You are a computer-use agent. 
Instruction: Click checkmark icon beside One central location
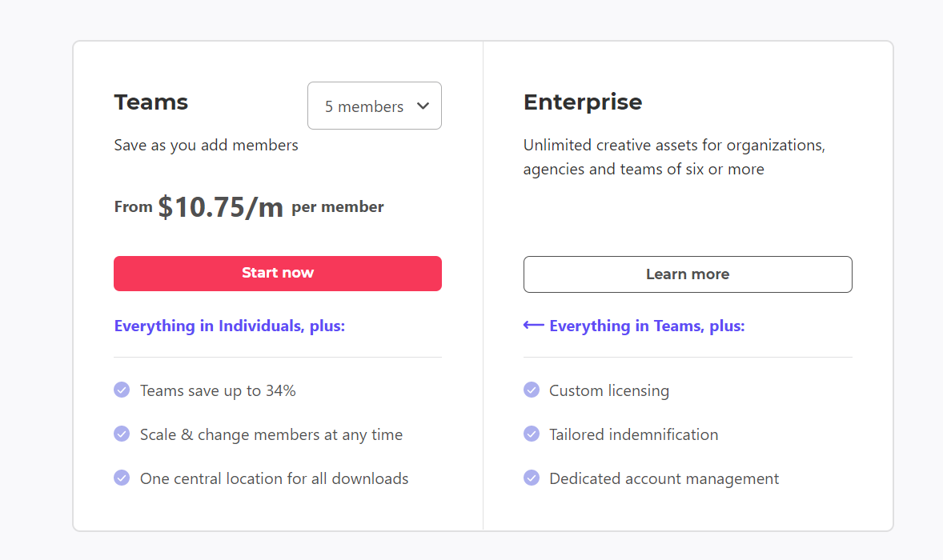[x=122, y=478]
